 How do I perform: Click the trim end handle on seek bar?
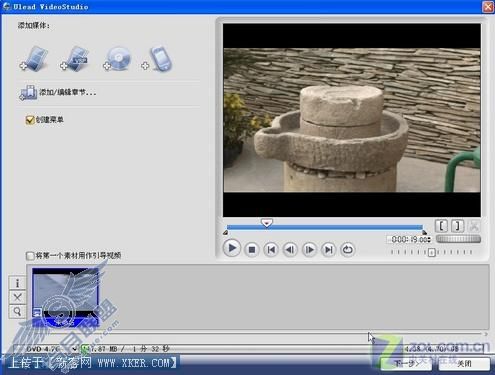[x=424, y=232]
